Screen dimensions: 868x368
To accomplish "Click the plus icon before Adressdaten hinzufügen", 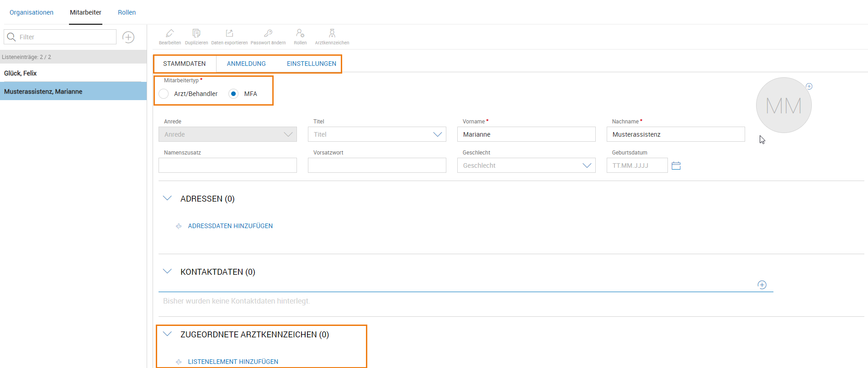I will click(179, 226).
